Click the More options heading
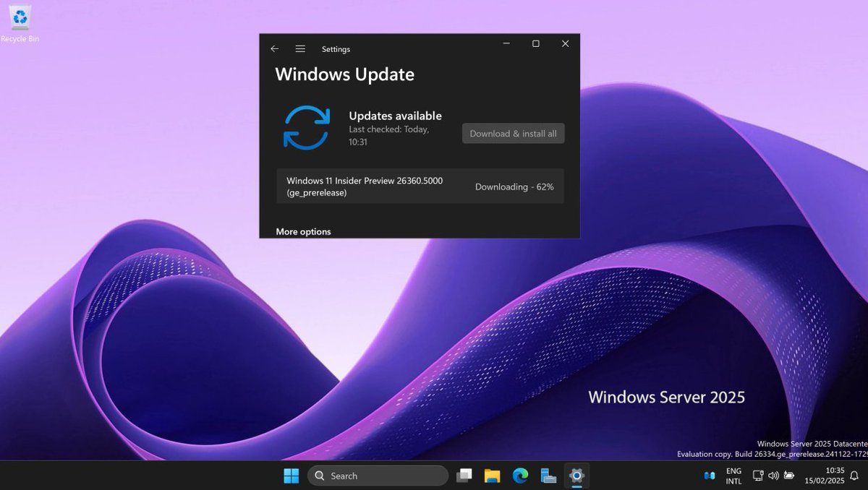This screenshot has width=868, height=490. point(303,231)
